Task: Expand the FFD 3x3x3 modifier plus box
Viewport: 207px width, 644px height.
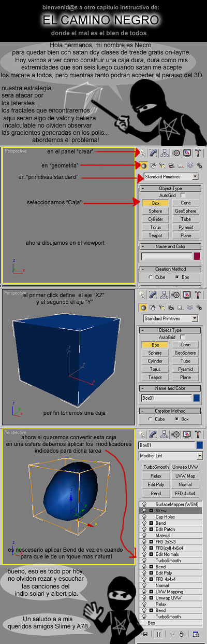Action: click(151, 542)
